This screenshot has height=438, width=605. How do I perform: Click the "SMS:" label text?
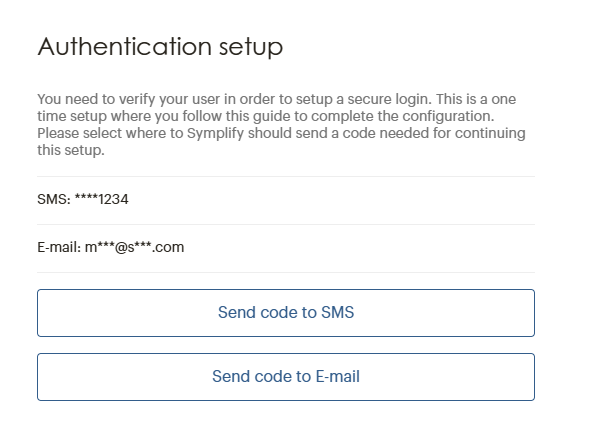(53, 199)
